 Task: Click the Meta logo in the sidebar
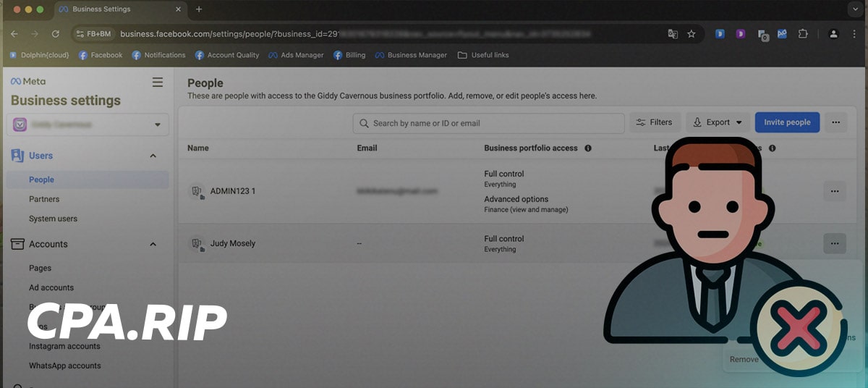(x=28, y=82)
